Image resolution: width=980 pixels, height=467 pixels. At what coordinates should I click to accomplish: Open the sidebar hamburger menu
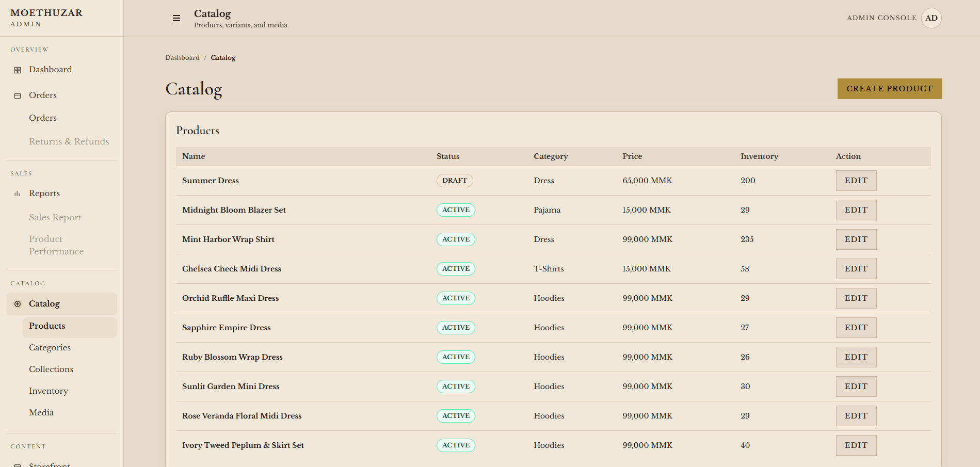[176, 18]
